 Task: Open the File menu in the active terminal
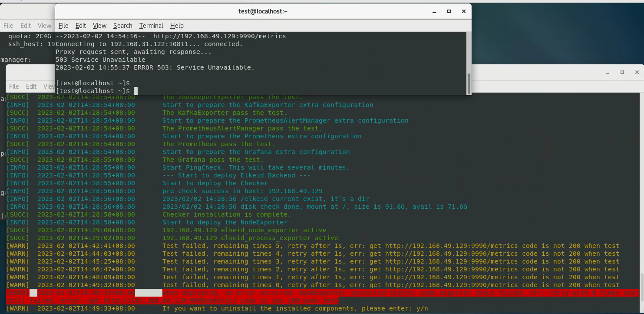[x=63, y=25]
